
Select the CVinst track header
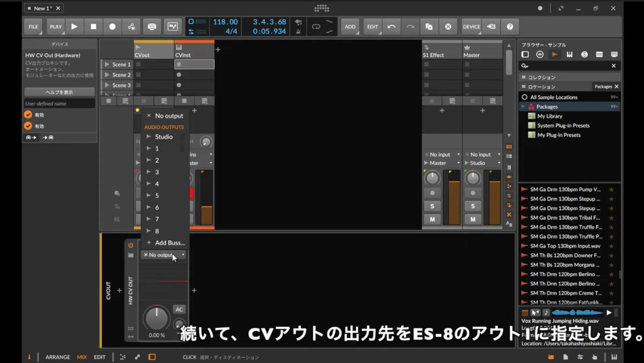pyautogui.click(x=194, y=51)
